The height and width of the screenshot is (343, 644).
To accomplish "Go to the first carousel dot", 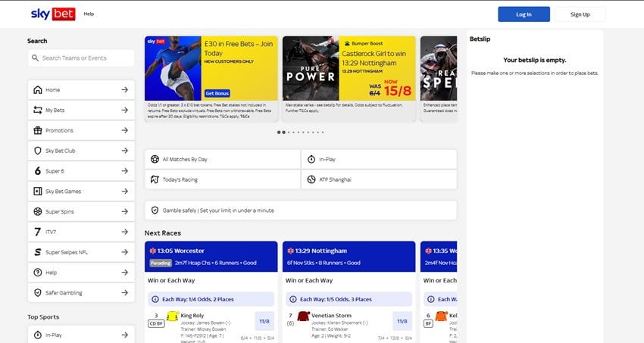I will pos(279,132).
